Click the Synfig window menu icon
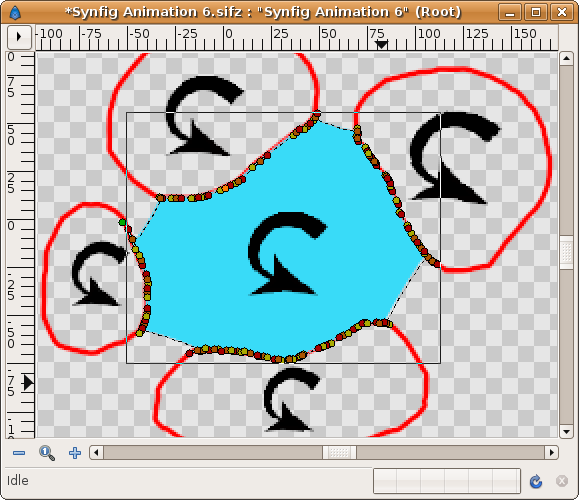The width and height of the screenshot is (579, 500). coord(15,13)
